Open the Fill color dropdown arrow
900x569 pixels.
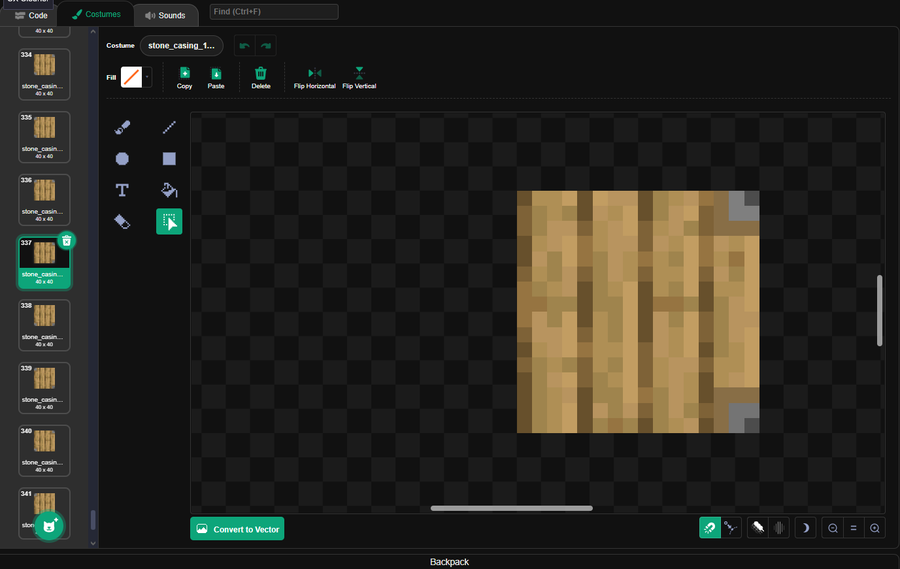click(148, 77)
